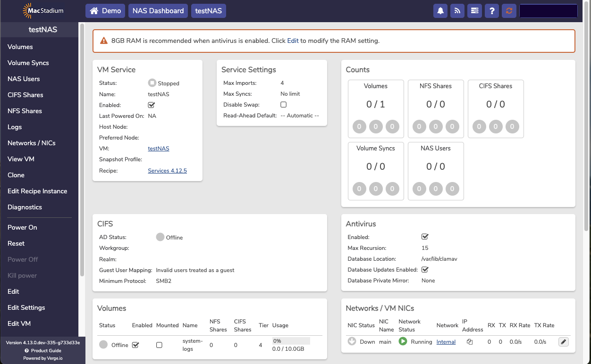Click the server list icon in header
591x364 pixels.
pos(474,11)
